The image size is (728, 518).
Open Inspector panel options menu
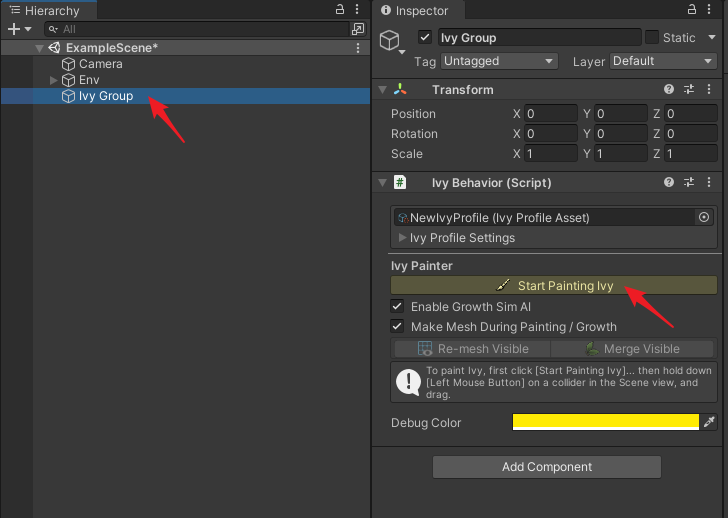(x=709, y=9)
